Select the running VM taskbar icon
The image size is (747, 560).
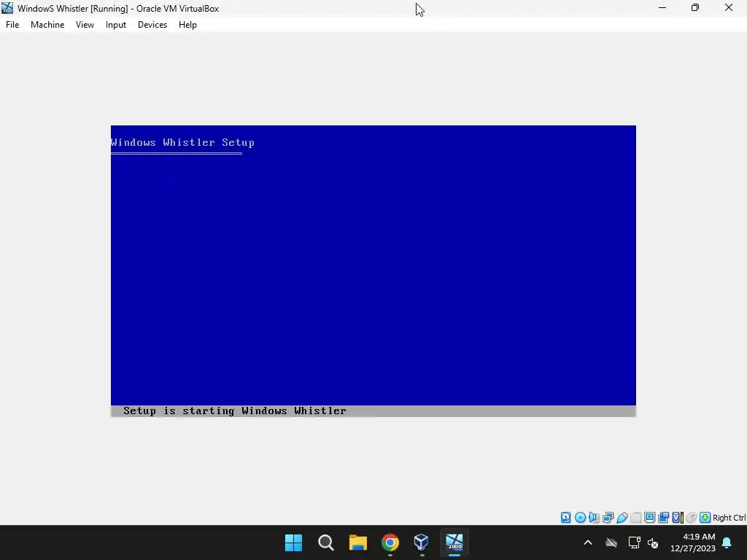coord(454,542)
